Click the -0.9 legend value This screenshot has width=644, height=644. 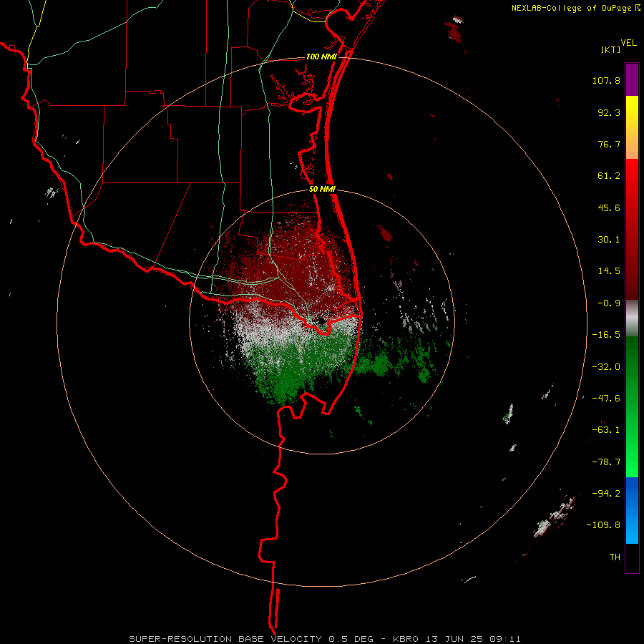[x=609, y=303]
